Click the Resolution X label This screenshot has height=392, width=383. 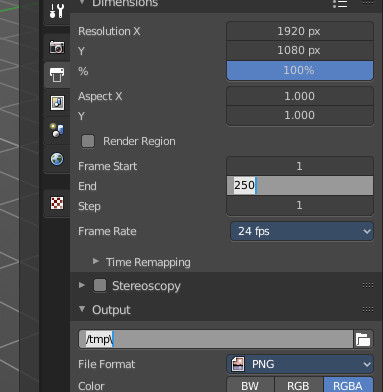(109, 31)
